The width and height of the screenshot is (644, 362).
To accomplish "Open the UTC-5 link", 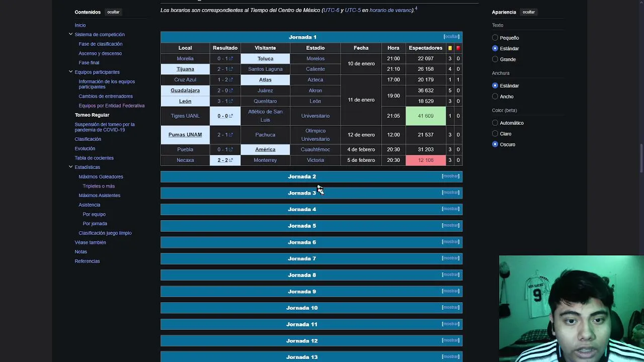I will tap(353, 10).
